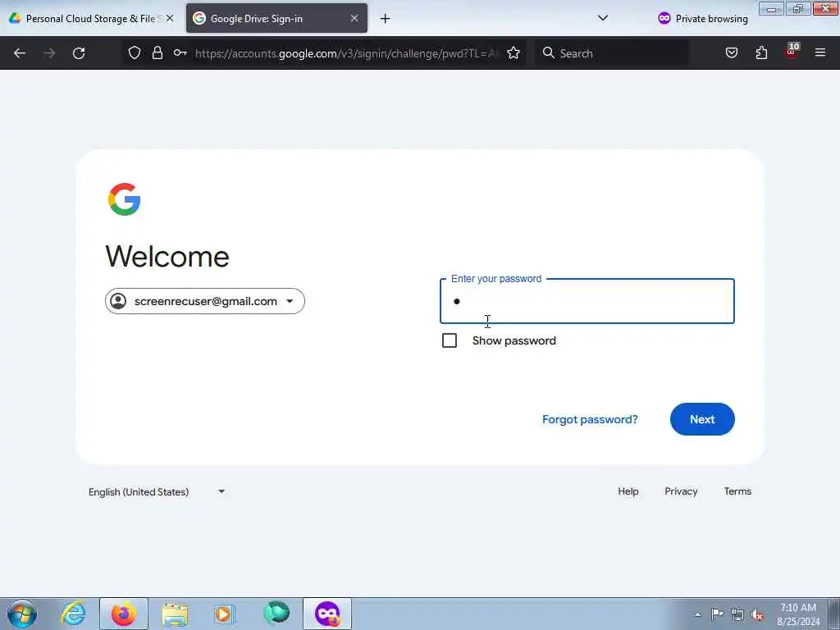This screenshot has width=840, height=630.
Task: Launch Internet Explorer from the taskbar
Action: [73, 614]
